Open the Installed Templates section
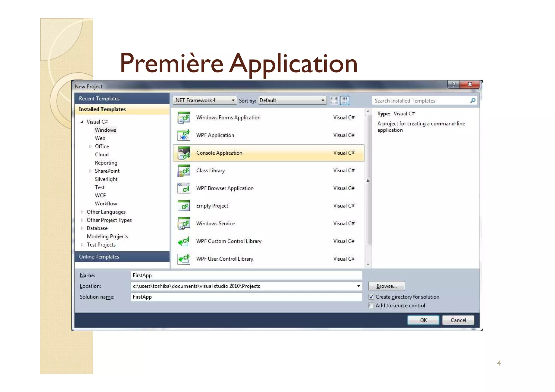The height and width of the screenshot is (392, 555). coord(122,109)
